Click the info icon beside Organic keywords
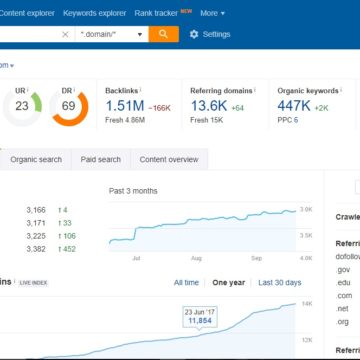 click(x=341, y=90)
